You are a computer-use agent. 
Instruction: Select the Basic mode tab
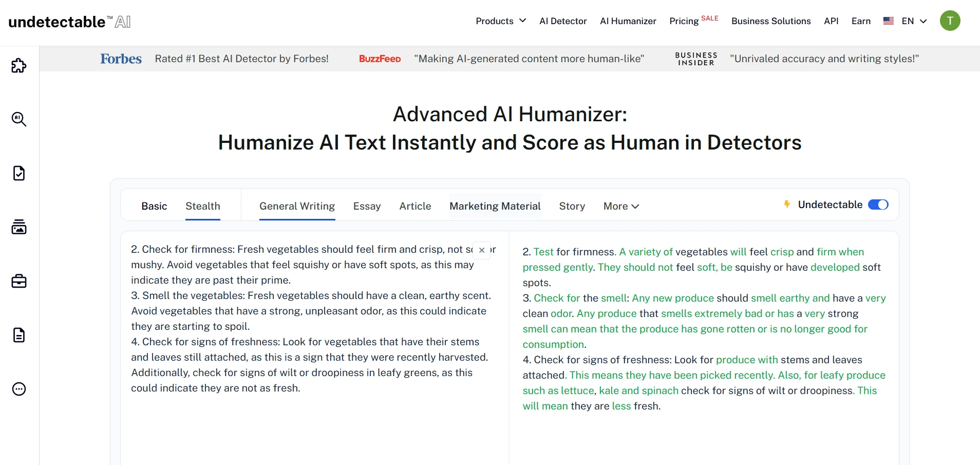click(x=154, y=206)
